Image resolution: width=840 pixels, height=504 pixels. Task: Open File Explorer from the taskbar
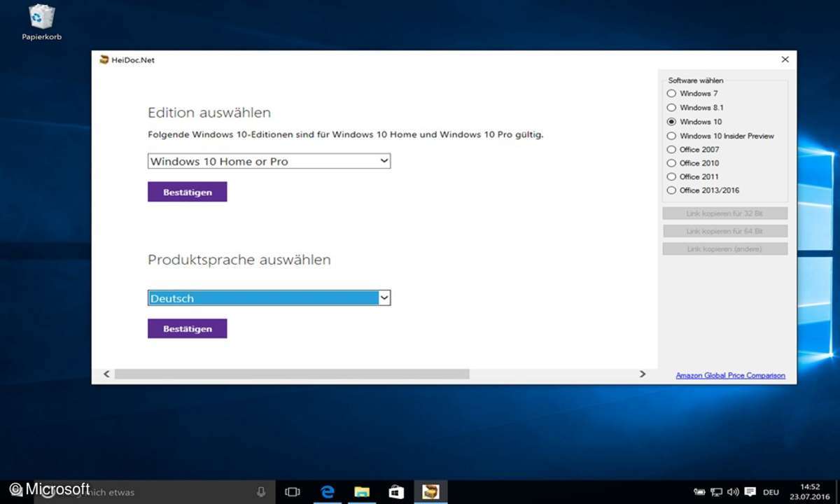pos(362,492)
